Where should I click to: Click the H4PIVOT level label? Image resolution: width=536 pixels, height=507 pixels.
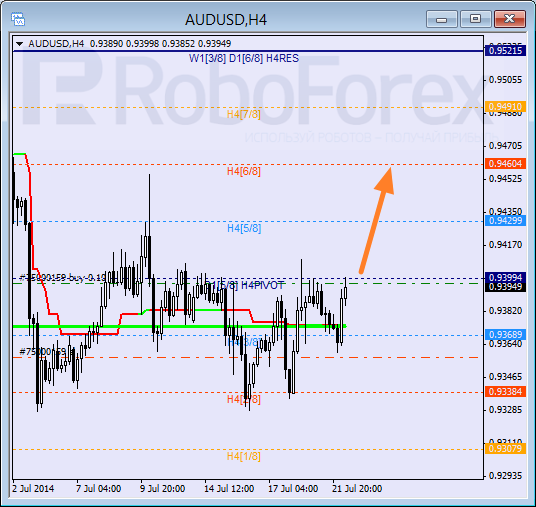coord(262,285)
